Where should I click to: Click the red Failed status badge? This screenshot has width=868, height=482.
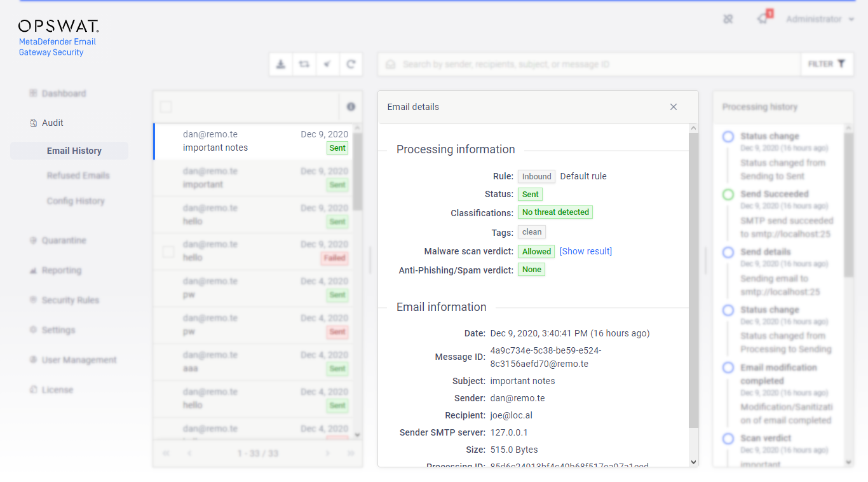tap(334, 258)
